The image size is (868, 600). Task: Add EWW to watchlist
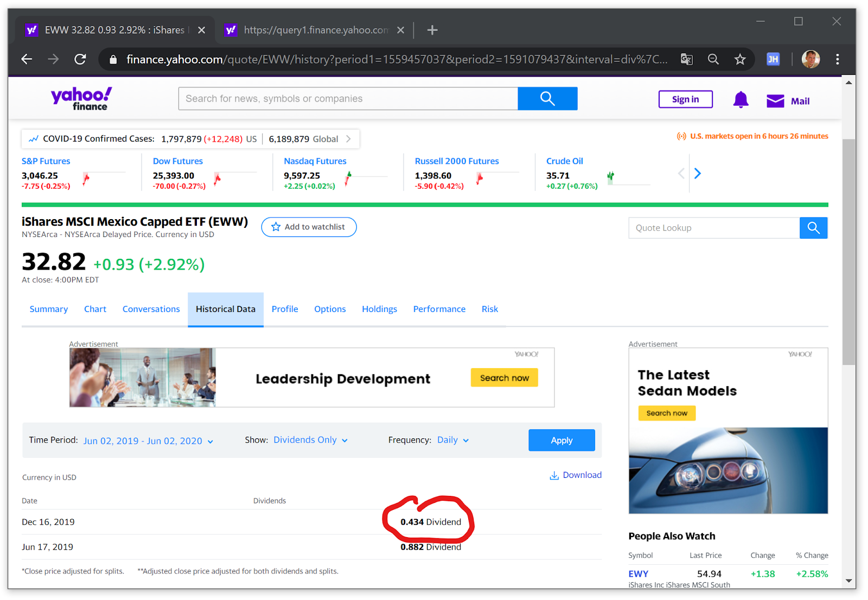pyautogui.click(x=309, y=227)
